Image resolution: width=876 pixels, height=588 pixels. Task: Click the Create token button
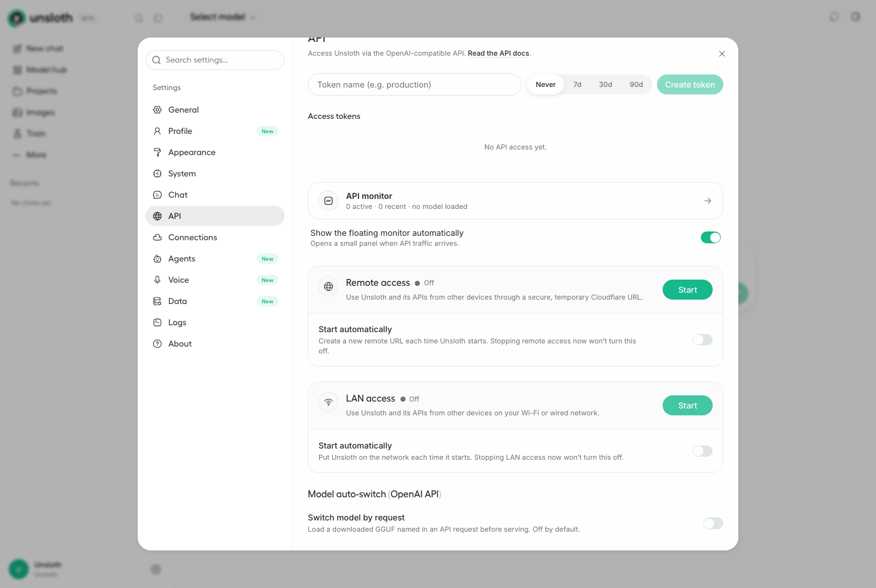pyautogui.click(x=690, y=84)
